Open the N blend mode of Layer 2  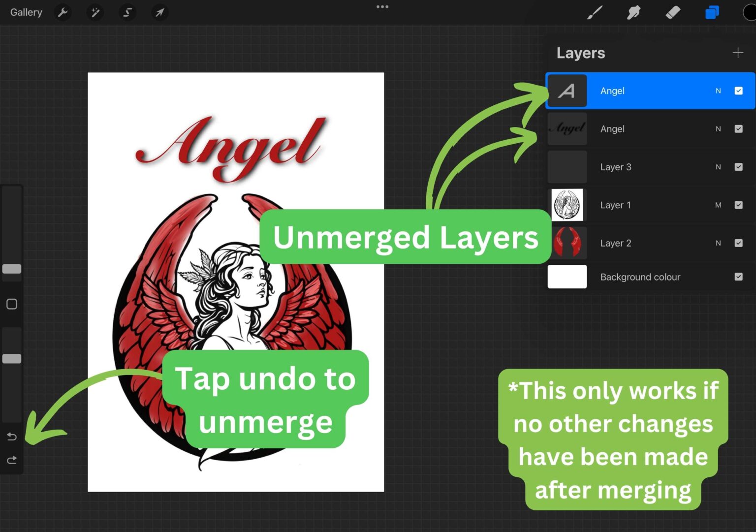(x=718, y=243)
